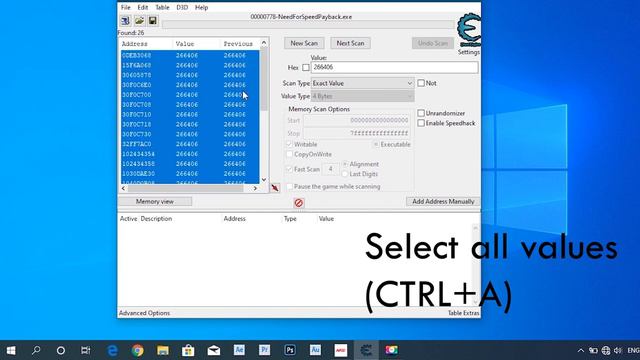
Task: Click the Fast Scan alignment number field
Action: (x=331, y=169)
